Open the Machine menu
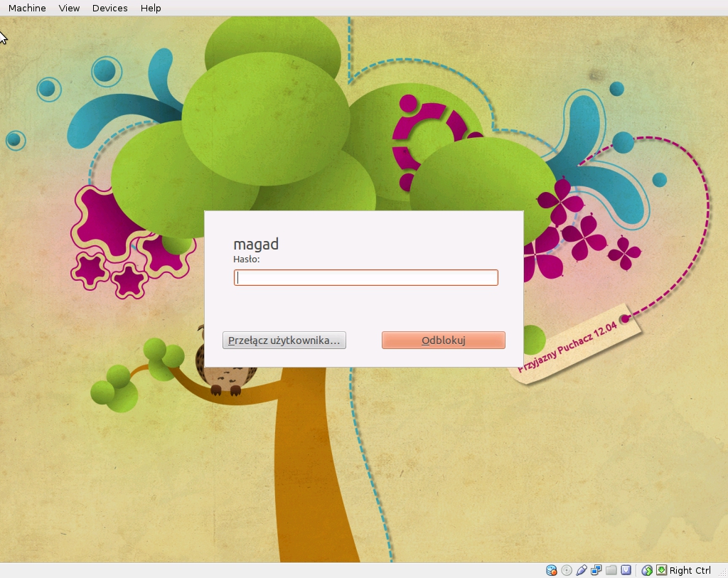Screen dimensions: 728x578 27,8
